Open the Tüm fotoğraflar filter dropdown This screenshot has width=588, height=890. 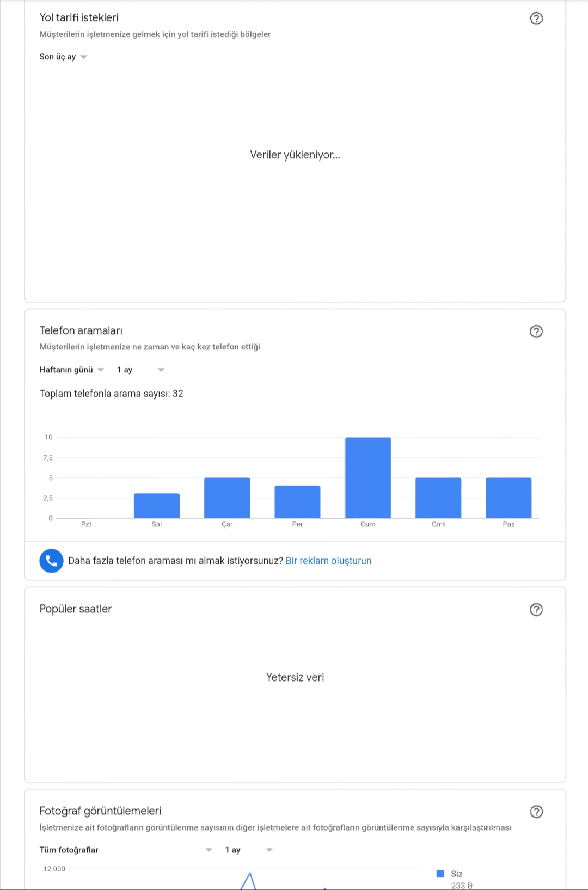[x=126, y=850]
